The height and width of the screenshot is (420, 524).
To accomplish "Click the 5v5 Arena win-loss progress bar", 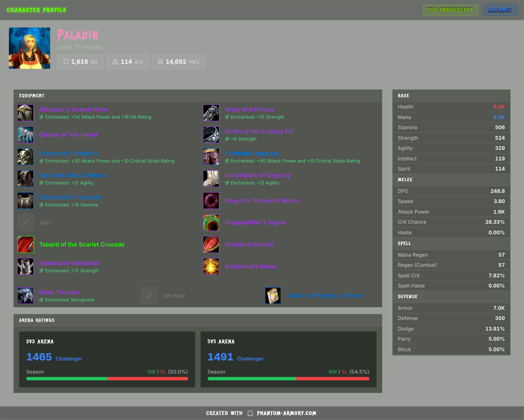I will point(288,379).
